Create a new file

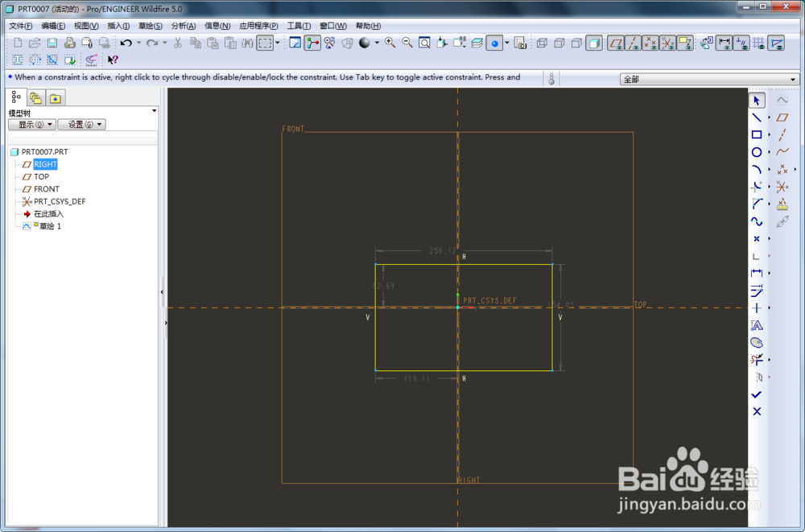click(18, 43)
